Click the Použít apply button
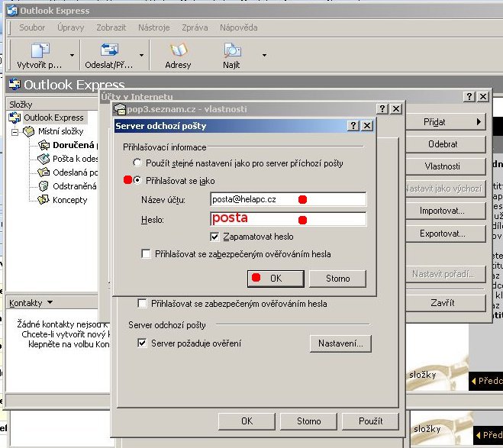Viewport: 503px width, 448px height. click(x=370, y=421)
